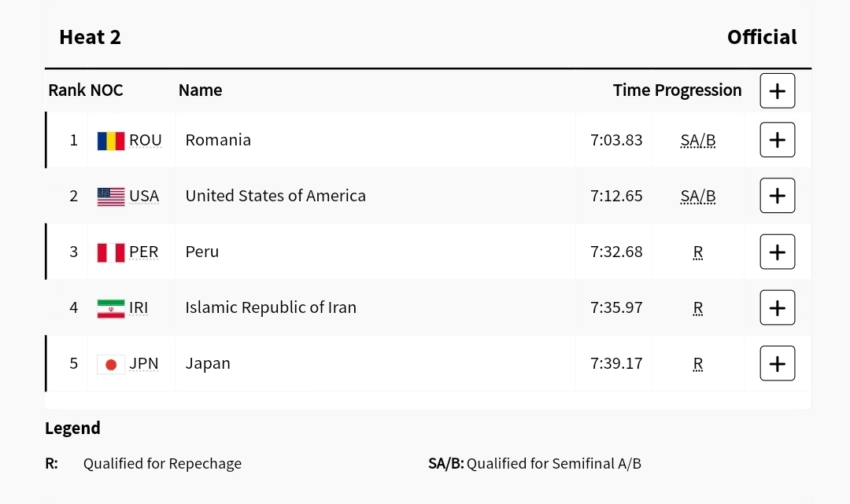Viewport: 850px width, 504px height.
Task: Click USA's SA/B progression abbreviation
Action: (x=698, y=197)
